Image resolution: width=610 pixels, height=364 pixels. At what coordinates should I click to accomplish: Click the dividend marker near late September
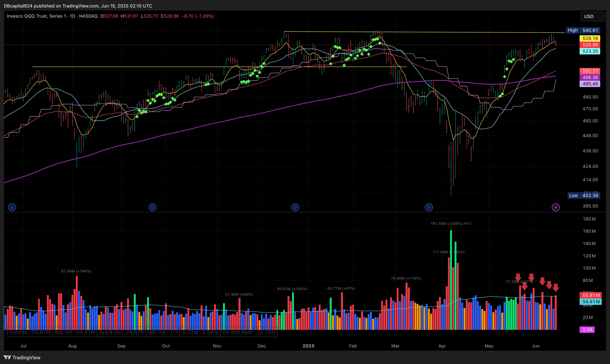tap(152, 207)
